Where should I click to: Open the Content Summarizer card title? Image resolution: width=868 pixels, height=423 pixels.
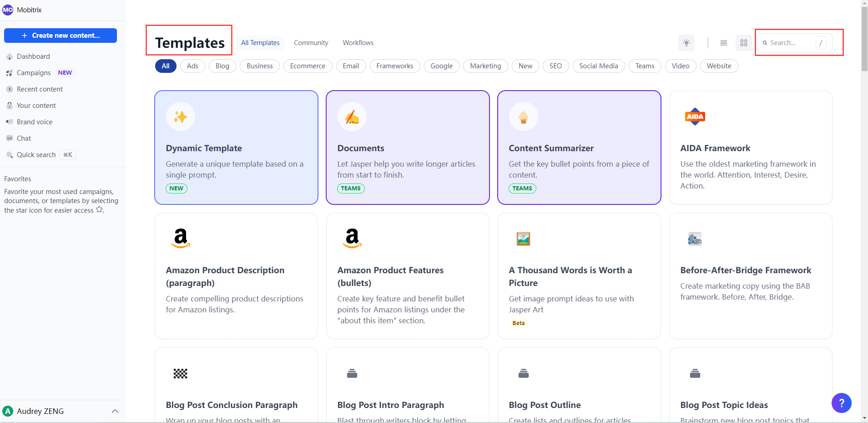tap(551, 148)
